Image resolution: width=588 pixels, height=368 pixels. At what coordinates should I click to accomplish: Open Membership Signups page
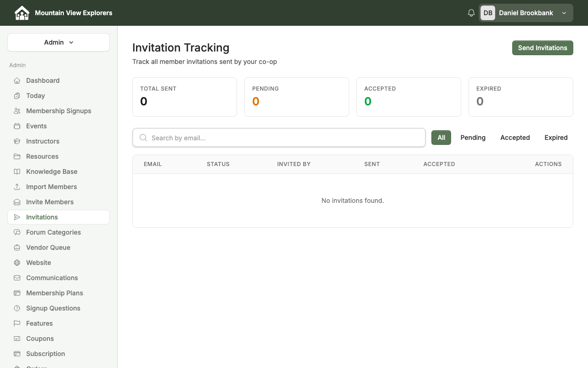(58, 111)
